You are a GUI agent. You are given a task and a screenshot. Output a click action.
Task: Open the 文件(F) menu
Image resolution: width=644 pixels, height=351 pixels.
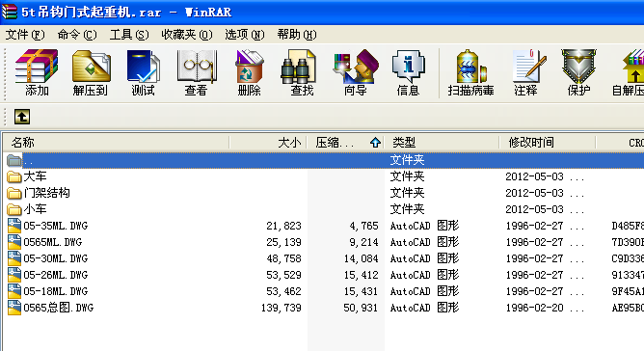tap(25, 35)
